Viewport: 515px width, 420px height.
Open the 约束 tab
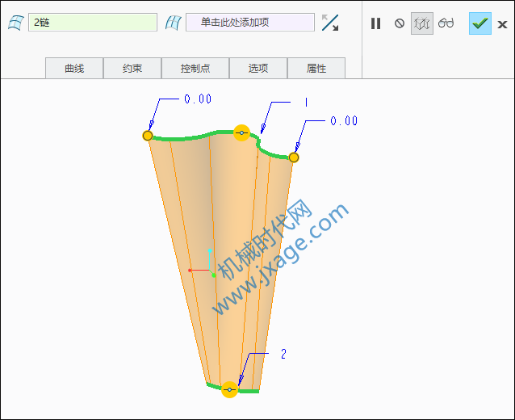click(x=132, y=69)
